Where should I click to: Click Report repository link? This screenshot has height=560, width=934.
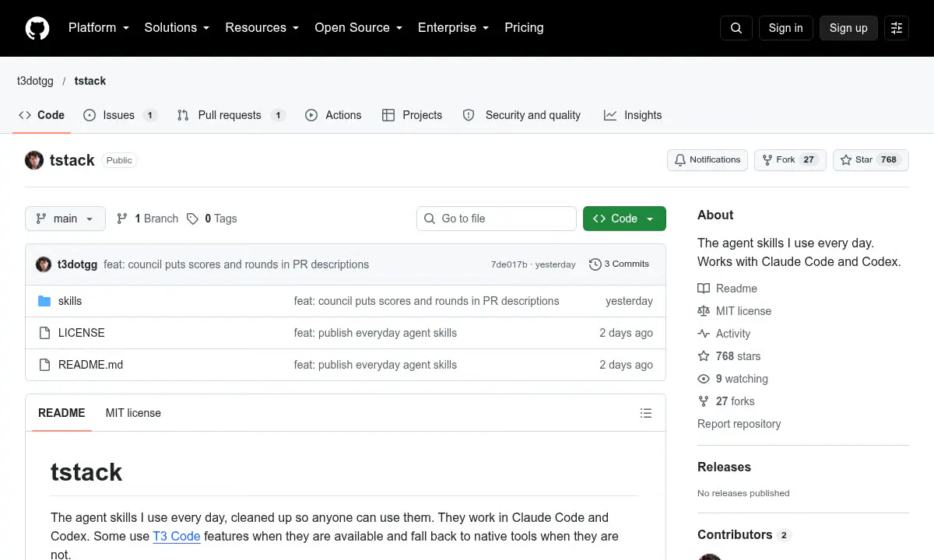tap(739, 424)
